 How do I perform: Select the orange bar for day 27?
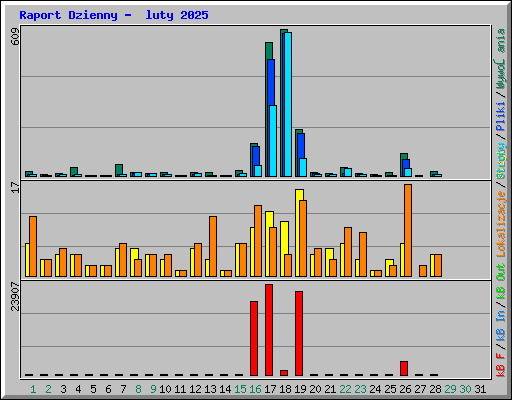point(423,271)
